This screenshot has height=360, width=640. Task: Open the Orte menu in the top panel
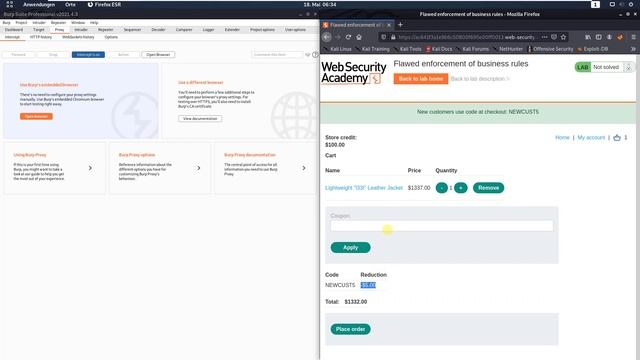coord(70,4)
